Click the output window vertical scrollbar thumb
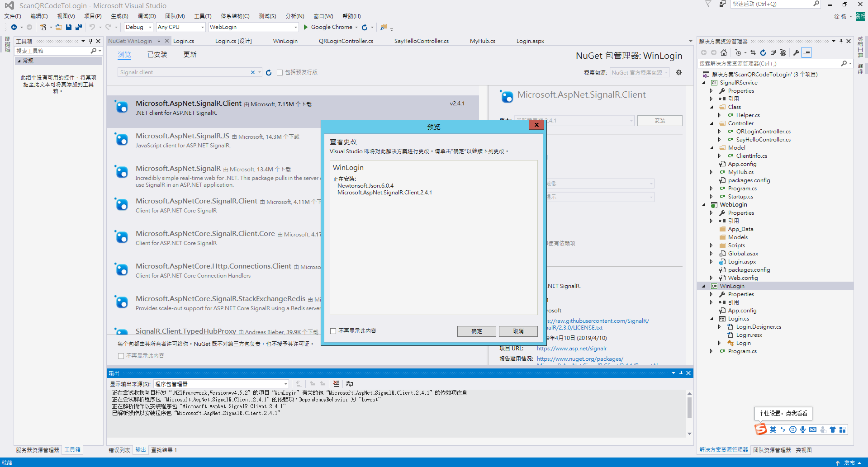The width and height of the screenshot is (868, 467). (x=689, y=408)
